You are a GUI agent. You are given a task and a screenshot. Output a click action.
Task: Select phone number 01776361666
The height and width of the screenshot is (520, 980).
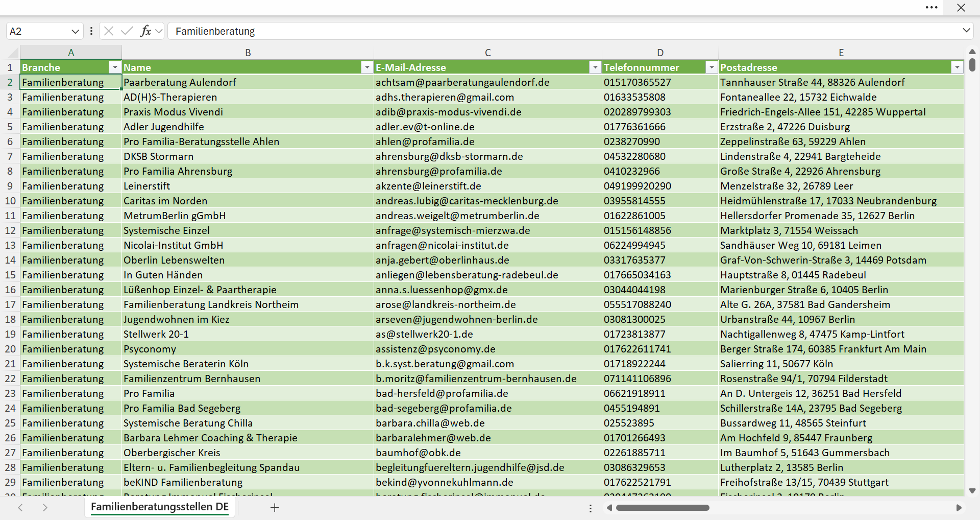click(x=660, y=127)
